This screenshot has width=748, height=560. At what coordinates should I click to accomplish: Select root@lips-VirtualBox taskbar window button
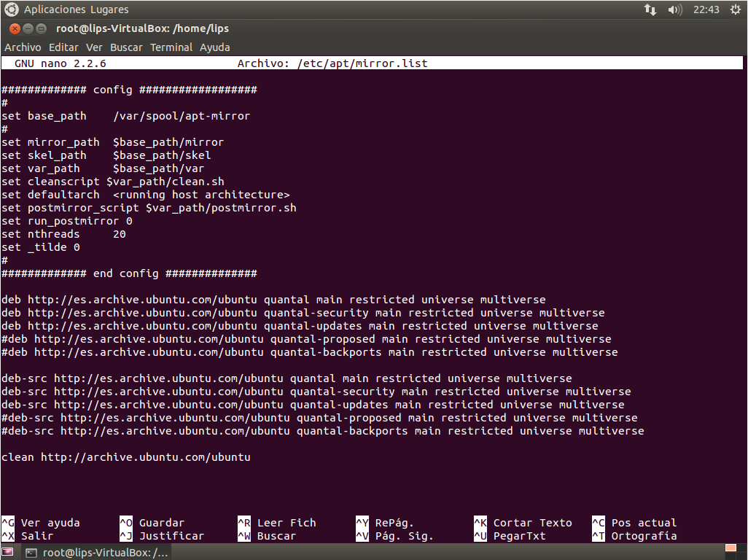coord(96,552)
